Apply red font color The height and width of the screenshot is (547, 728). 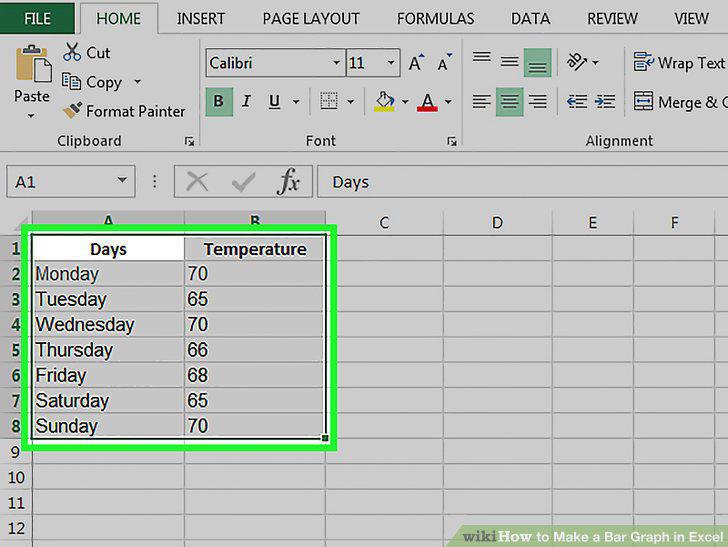pyautogui.click(x=427, y=101)
